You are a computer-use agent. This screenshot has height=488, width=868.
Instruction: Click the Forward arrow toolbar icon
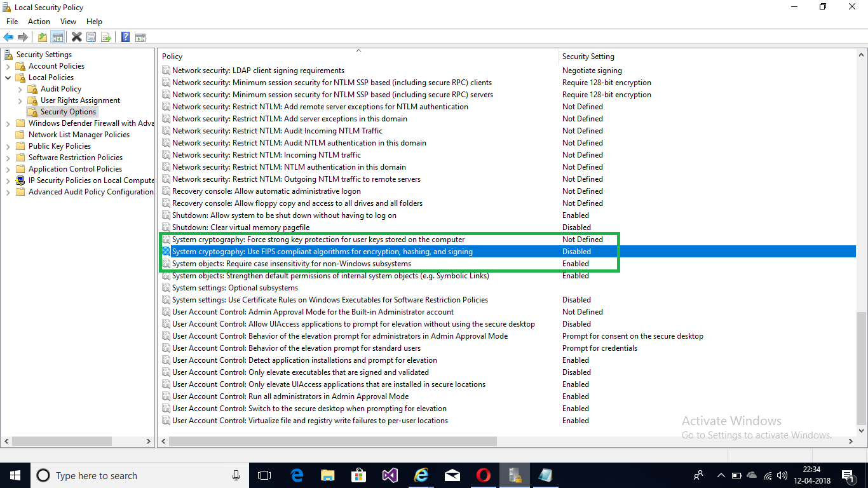pyautogui.click(x=24, y=36)
